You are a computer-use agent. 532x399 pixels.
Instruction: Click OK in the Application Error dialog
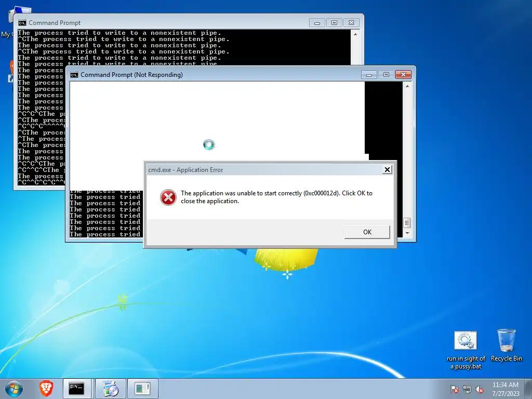tap(367, 232)
